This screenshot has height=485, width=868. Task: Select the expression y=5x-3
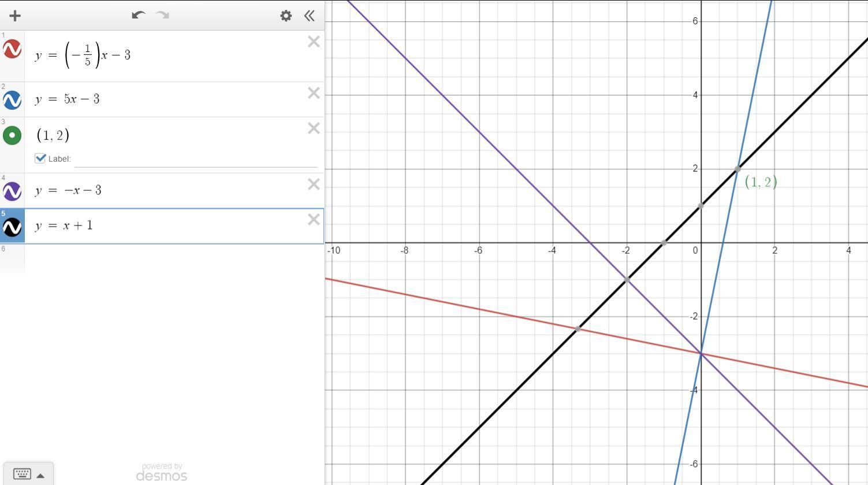click(x=67, y=99)
